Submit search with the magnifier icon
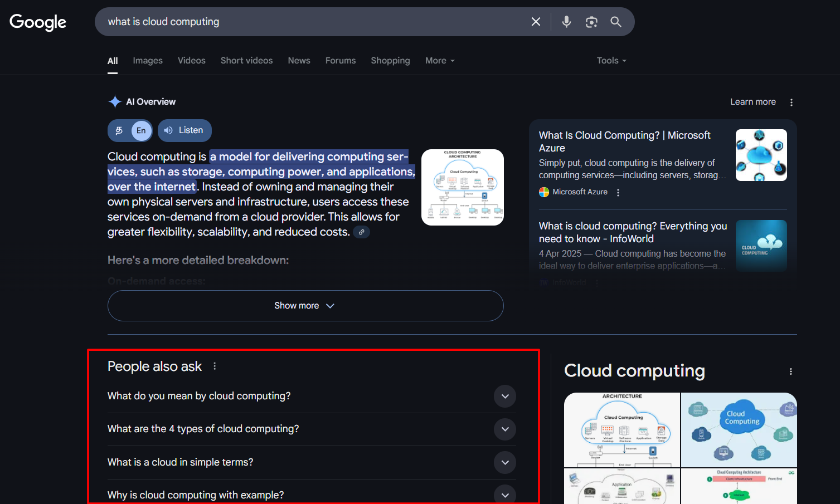840x504 pixels. click(x=616, y=22)
